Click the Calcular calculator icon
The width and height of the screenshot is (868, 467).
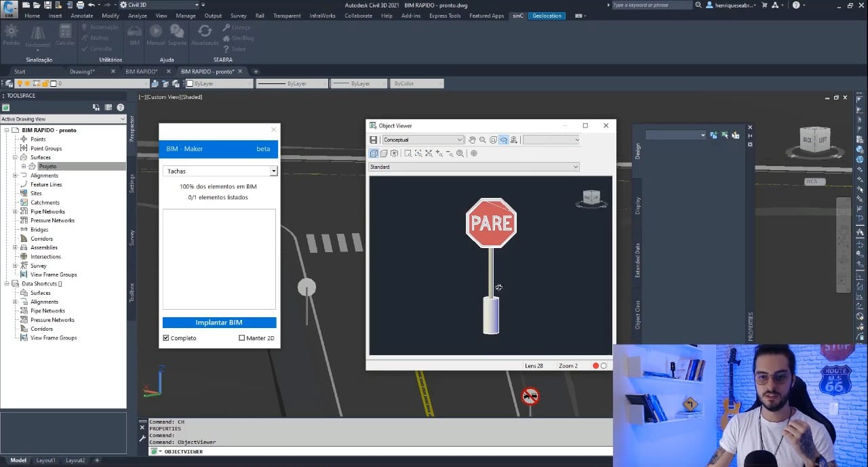point(65,31)
